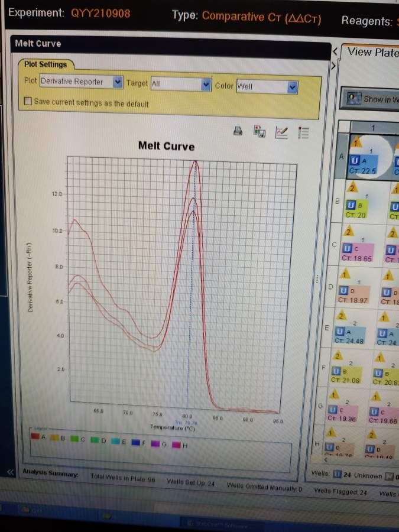Click flag triangle in well H1

[330, 432]
